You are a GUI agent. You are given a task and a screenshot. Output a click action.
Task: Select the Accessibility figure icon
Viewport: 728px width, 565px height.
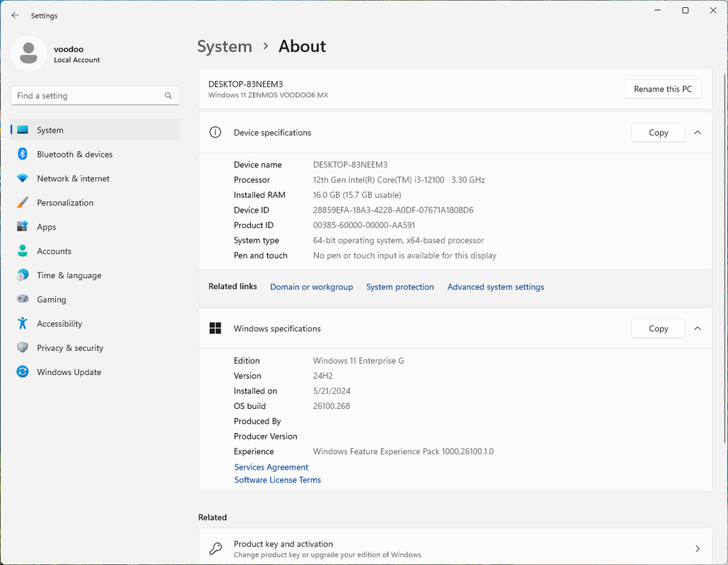[x=23, y=323]
